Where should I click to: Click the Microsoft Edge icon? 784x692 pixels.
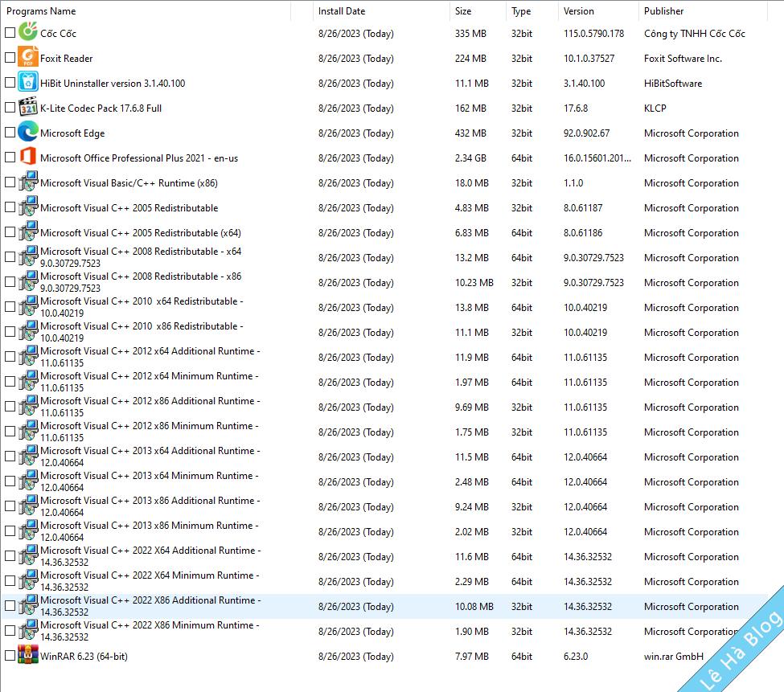(28, 133)
